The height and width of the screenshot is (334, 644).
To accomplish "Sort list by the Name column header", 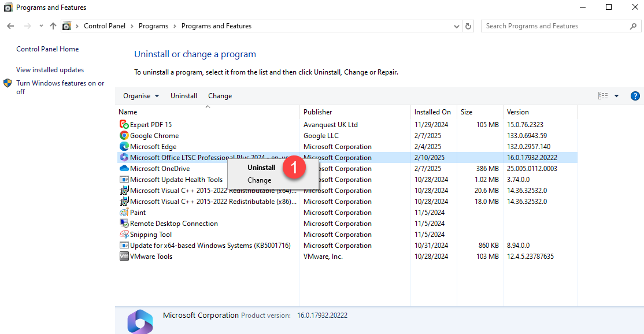I will click(208, 112).
